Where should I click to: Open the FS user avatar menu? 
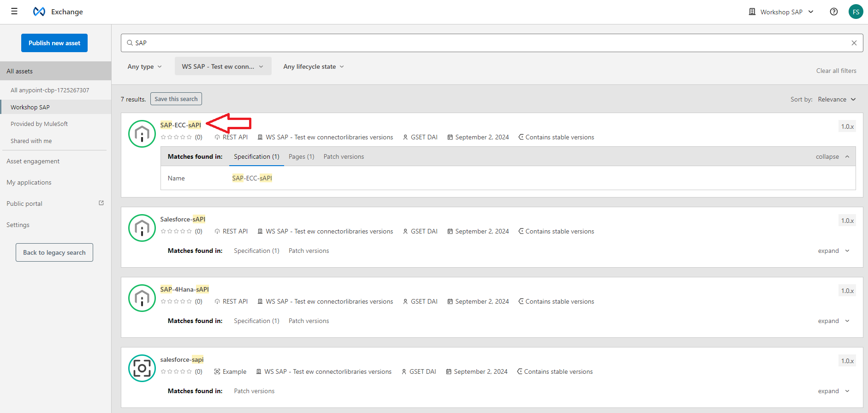(x=856, y=12)
